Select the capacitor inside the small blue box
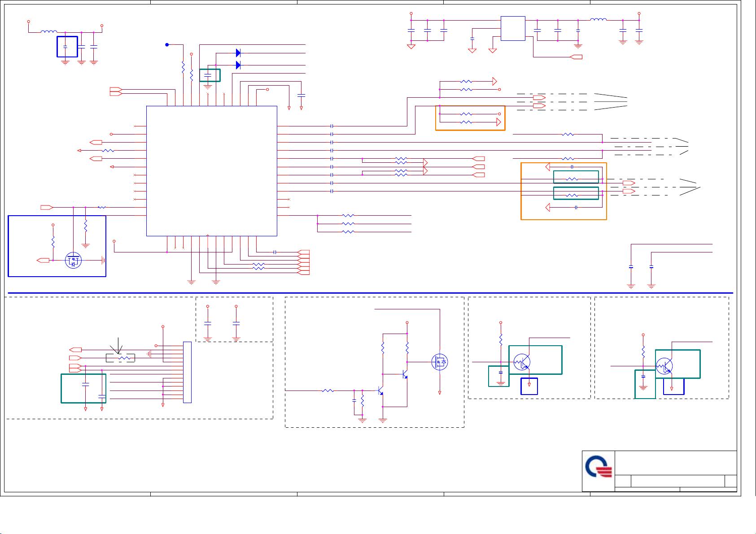 click(65, 47)
